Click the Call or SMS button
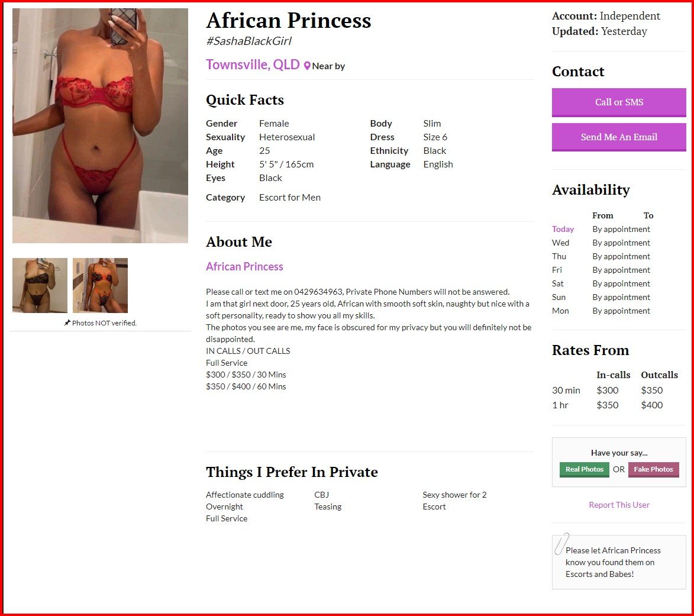This screenshot has width=694, height=616. [x=619, y=102]
